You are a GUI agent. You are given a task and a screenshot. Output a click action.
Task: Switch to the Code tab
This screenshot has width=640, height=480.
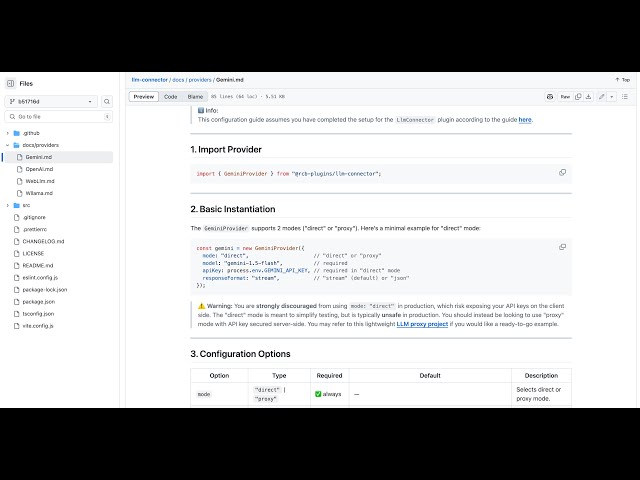[171, 97]
